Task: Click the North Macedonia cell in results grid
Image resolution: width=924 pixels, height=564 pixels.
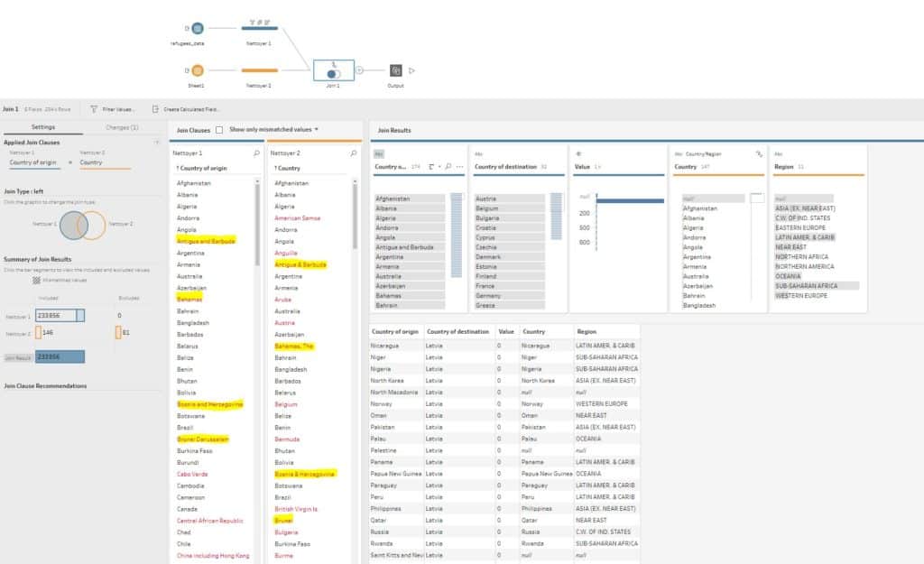Action: pyautogui.click(x=396, y=392)
